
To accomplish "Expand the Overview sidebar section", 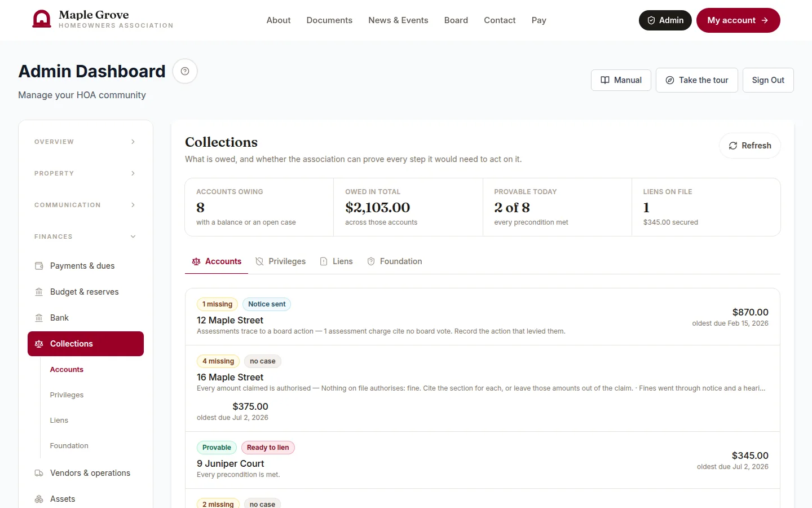I will [x=86, y=142].
